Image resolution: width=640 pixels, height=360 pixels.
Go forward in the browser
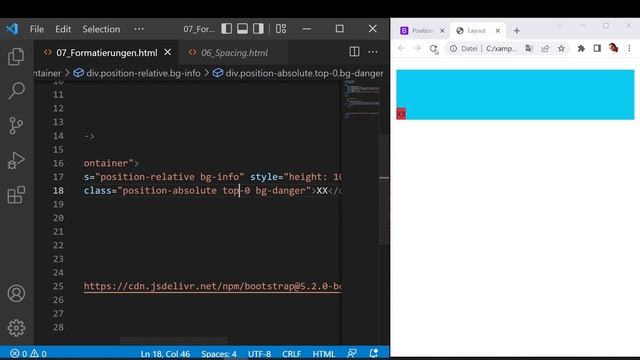pyautogui.click(x=417, y=49)
